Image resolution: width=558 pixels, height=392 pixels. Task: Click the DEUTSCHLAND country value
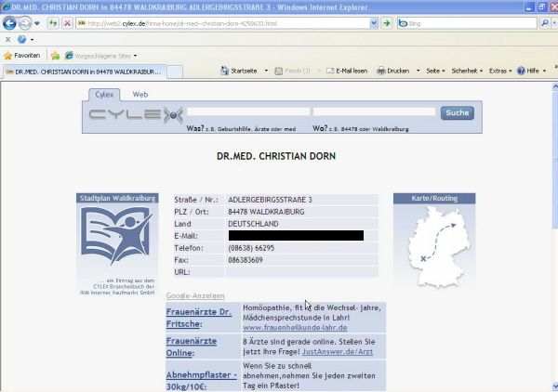tap(253, 224)
